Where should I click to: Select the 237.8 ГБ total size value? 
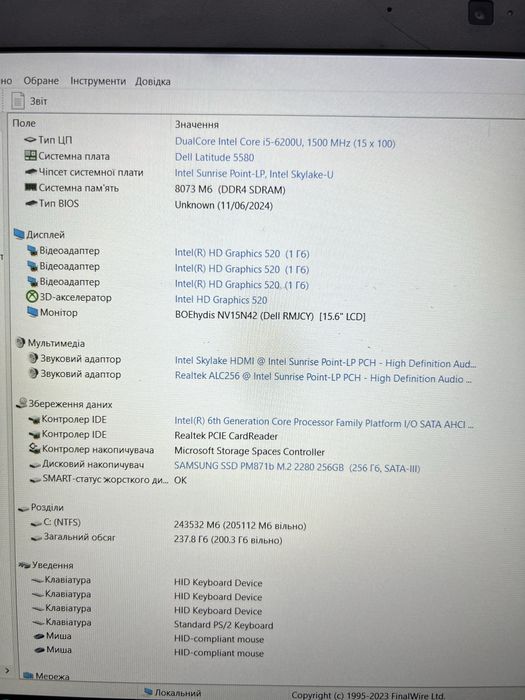pyautogui.click(x=228, y=540)
